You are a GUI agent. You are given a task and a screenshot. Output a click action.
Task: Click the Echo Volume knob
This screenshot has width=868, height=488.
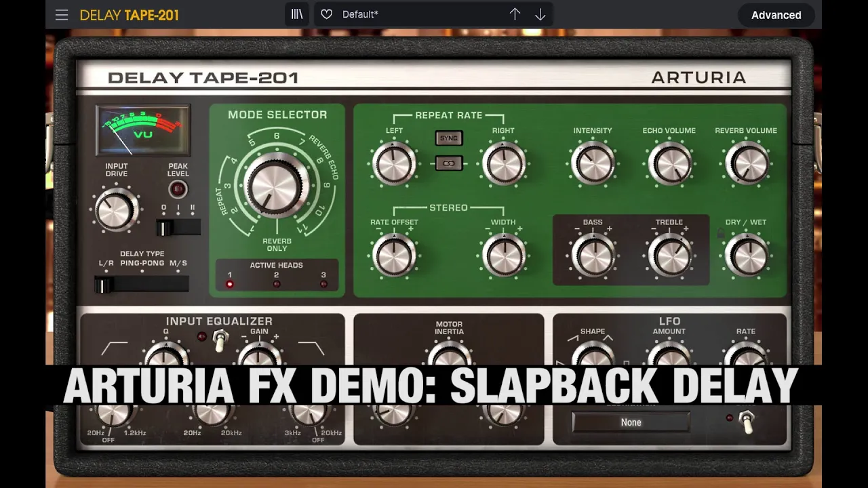click(x=669, y=163)
